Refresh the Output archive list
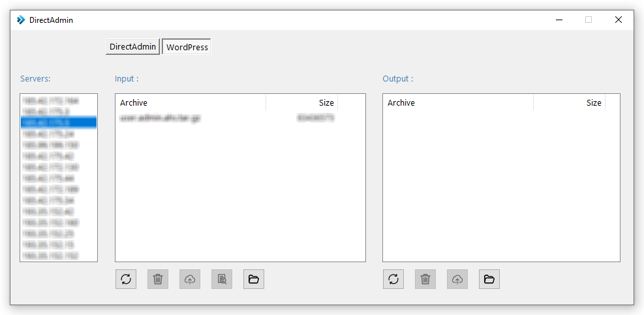The width and height of the screenshot is (644, 315). click(393, 279)
